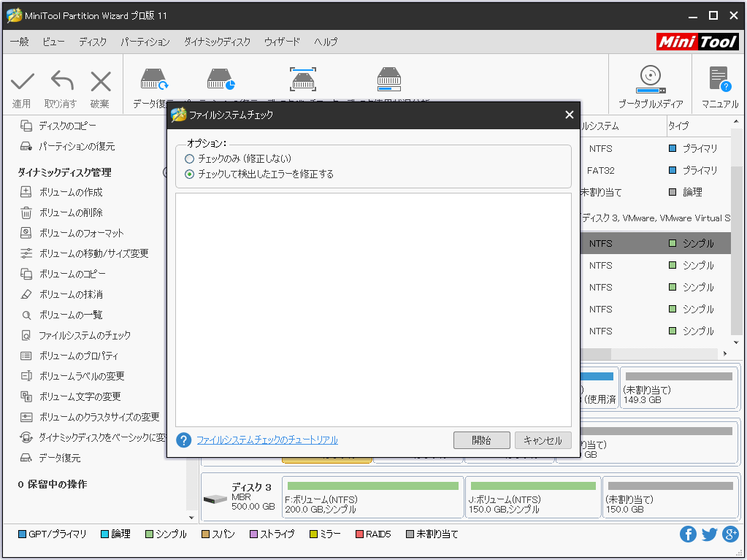This screenshot has height=560, width=747.
Task: Click Change Cluster Size (ボリュームのクラスタサイズの変更)
Action: (x=90, y=417)
